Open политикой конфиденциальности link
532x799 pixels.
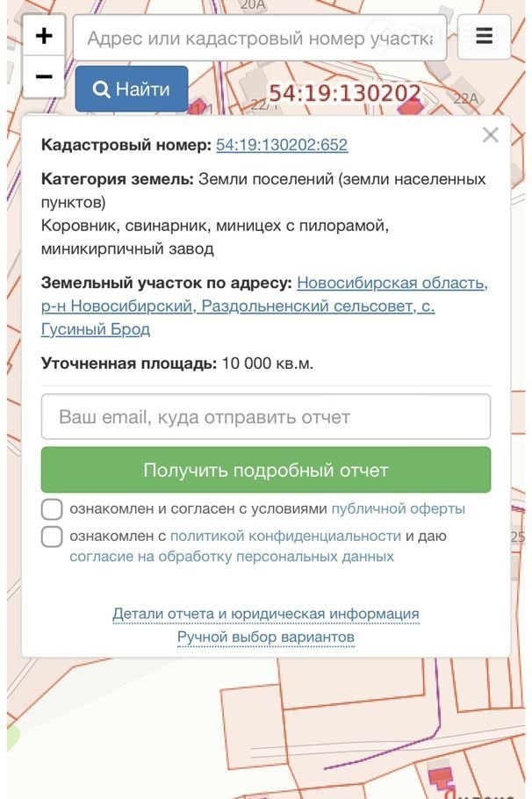point(285,536)
